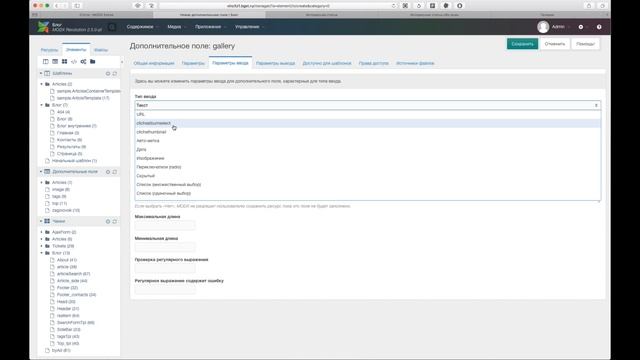The height and width of the screenshot is (360, 640).
Task: Click add icon on Шаблоны section
Action: point(108,73)
